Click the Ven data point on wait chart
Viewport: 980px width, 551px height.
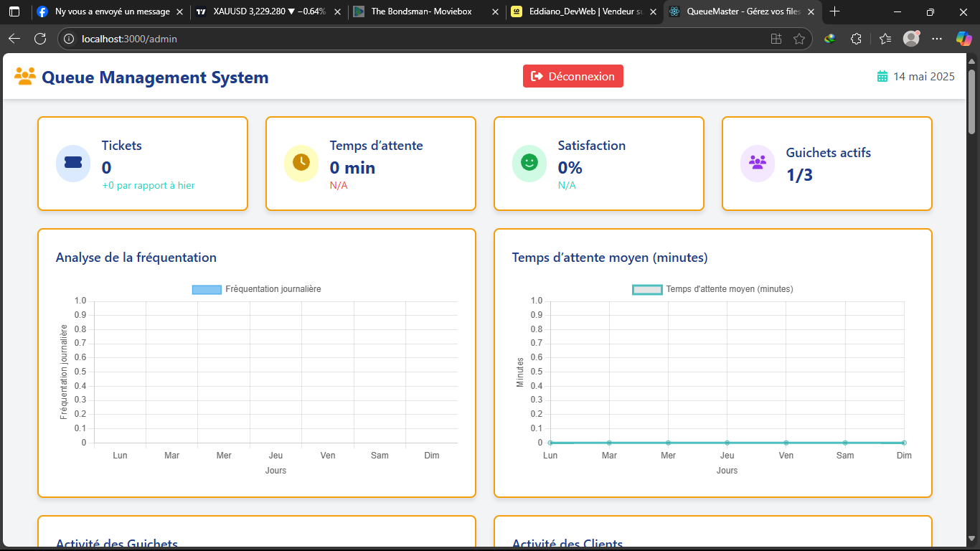[x=786, y=443]
